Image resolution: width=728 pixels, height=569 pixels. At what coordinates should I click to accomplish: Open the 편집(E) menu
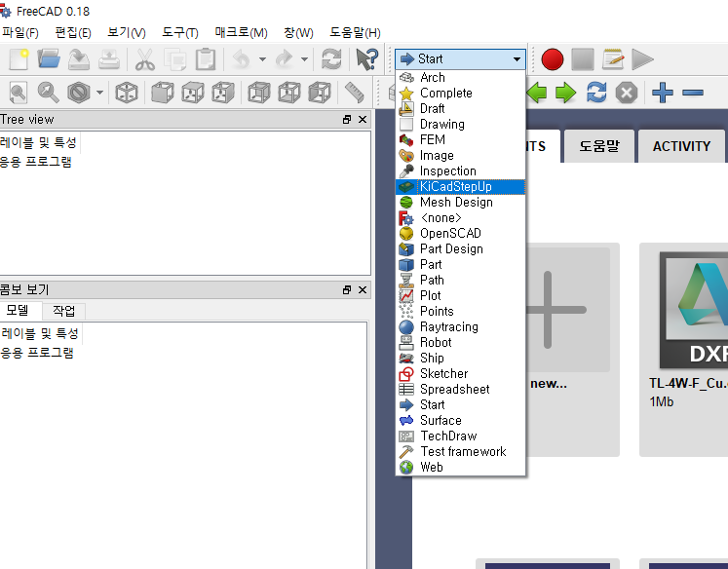pyautogui.click(x=73, y=32)
